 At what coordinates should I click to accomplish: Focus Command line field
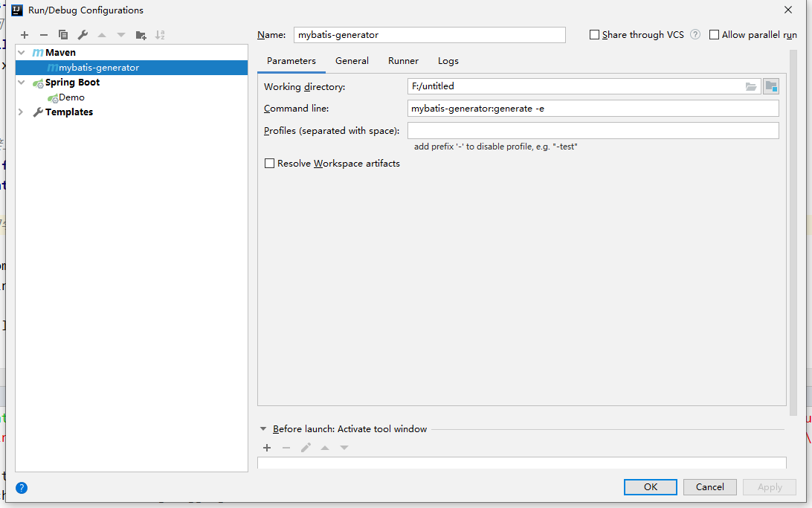tap(593, 109)
